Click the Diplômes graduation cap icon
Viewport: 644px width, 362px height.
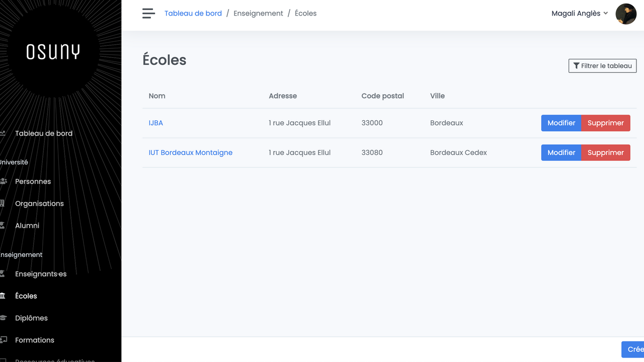(x=3, y=318)
